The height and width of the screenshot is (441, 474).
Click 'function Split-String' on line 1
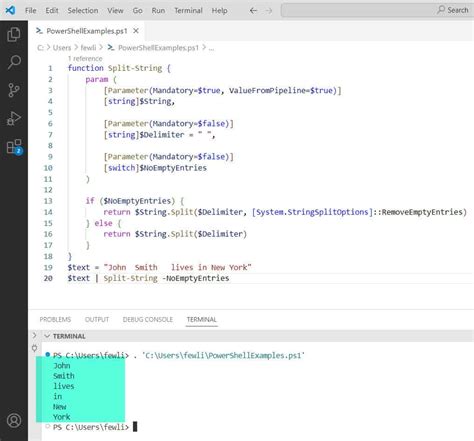coord(115,68)
